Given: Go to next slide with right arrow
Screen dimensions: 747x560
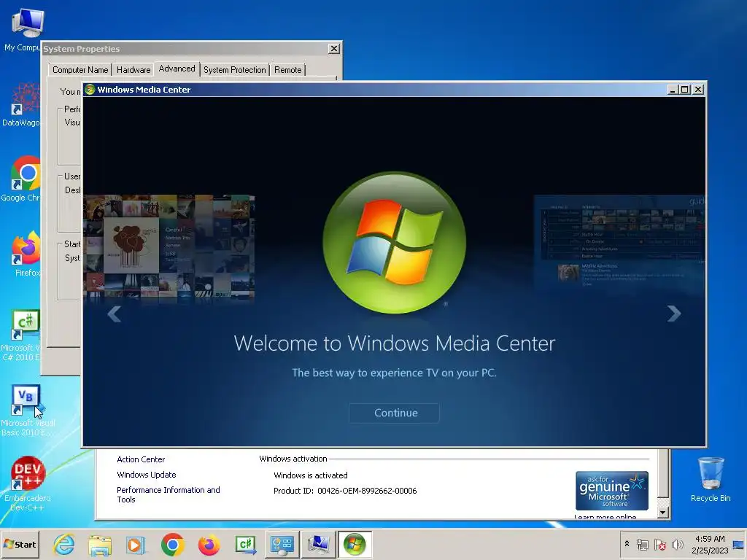Looking at the screenshot, I should pos(673,314).
